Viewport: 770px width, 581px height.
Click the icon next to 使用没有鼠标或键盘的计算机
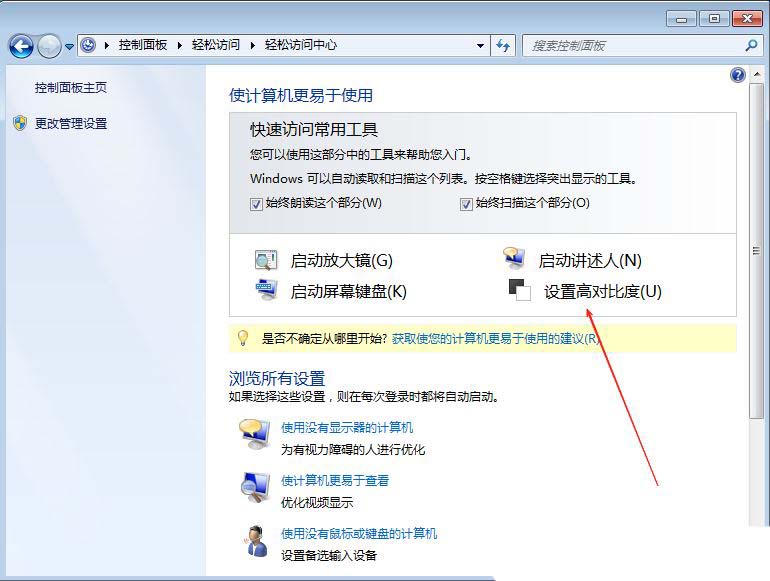[x=255, y=540]
